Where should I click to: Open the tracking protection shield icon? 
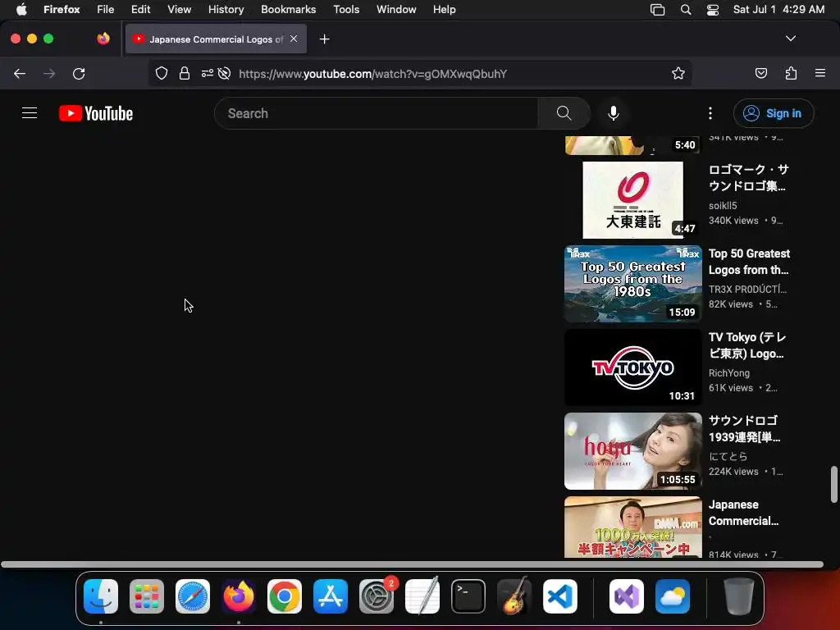162,73
